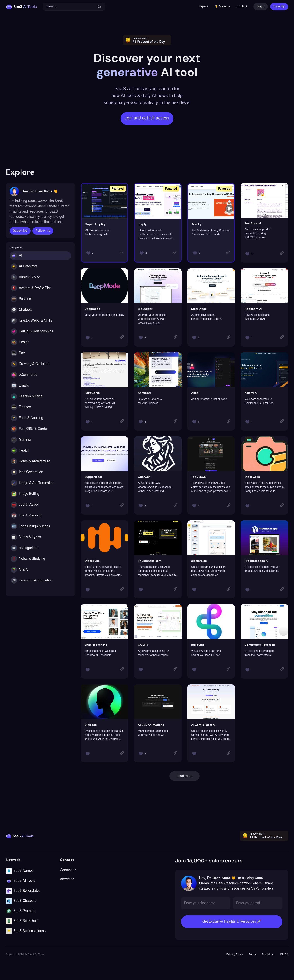Select Audio & Voice category
This screenshot has width=294, height=980.
40,277
